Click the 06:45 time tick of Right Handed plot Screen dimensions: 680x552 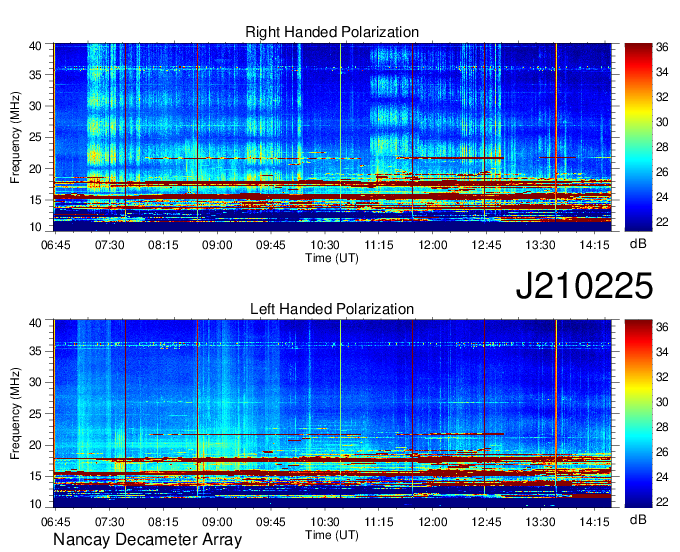[x=56, y=245]
